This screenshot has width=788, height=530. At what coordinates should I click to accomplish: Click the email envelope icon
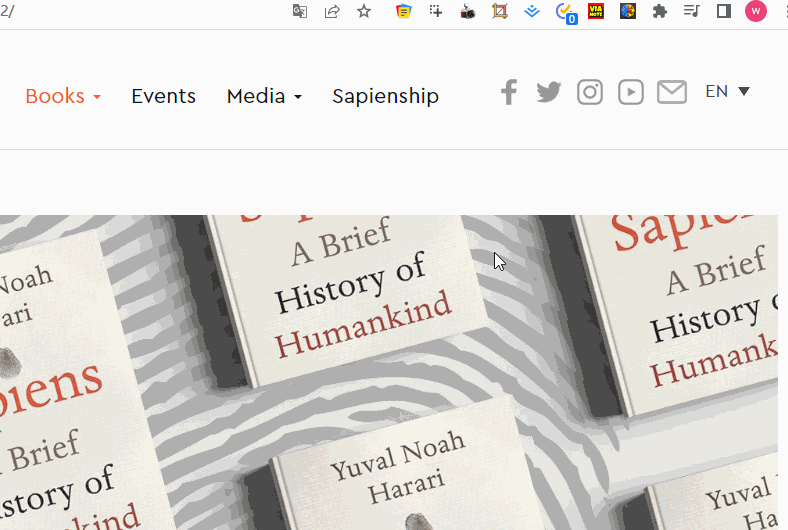point(672,92)
